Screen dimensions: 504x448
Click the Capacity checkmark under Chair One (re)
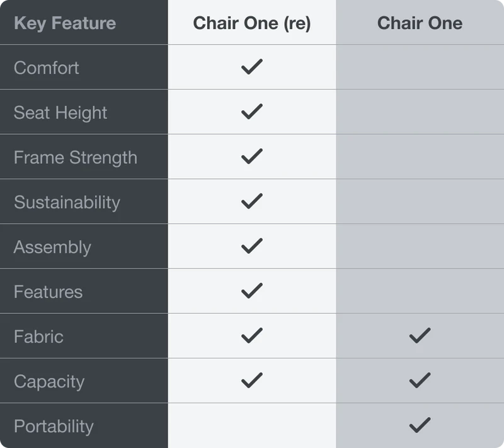click(251, 381)
